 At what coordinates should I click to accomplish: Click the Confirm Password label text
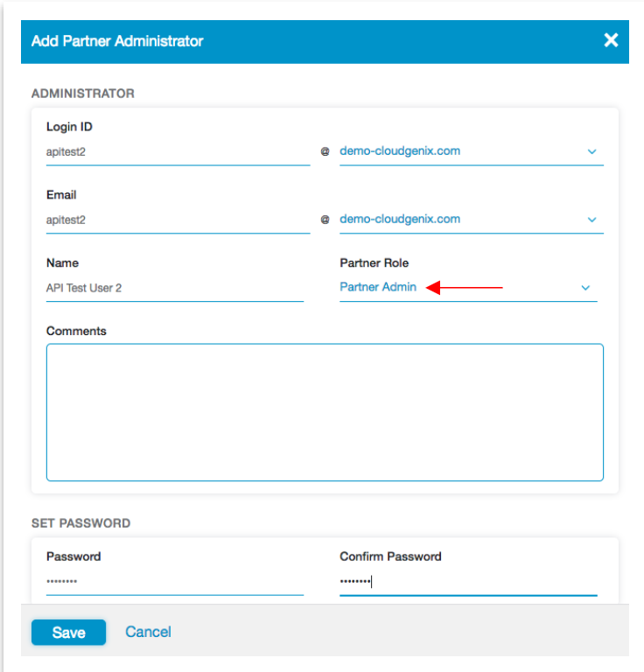pos(390,556)
